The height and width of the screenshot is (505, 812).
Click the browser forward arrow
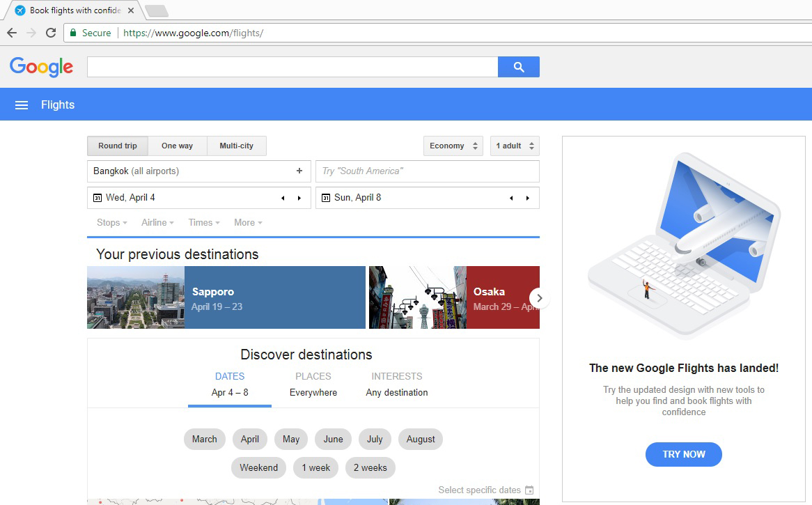(x=31, y=33)
